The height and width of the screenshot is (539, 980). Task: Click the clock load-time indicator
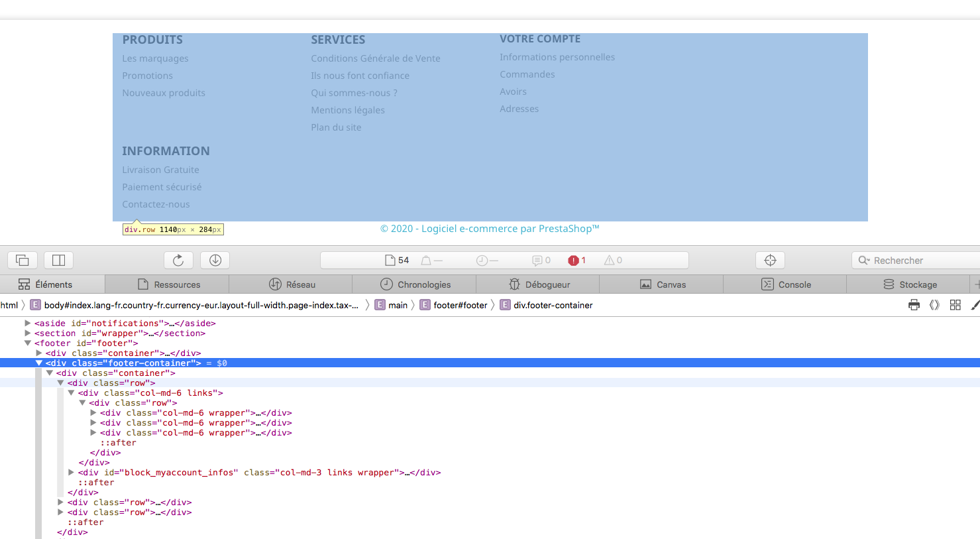tap(487, 261)
